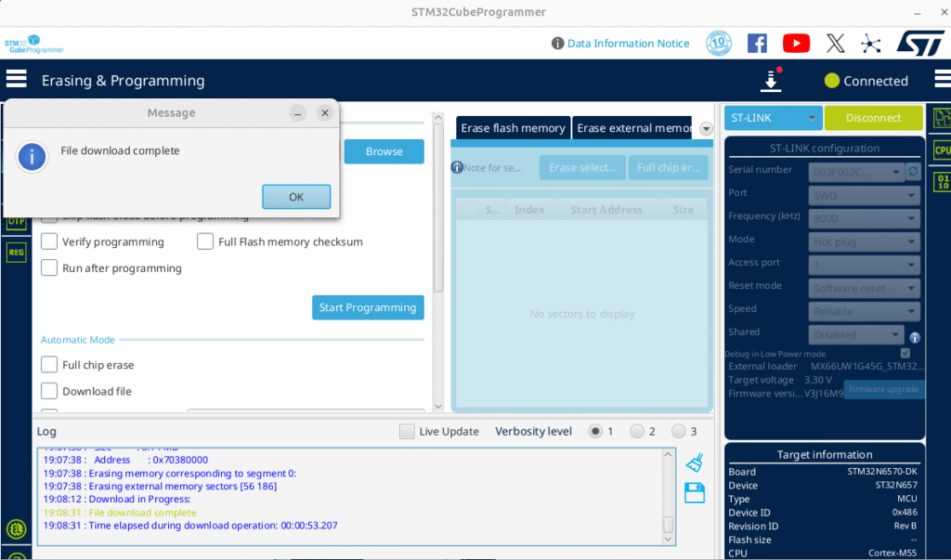This screenshot has height=560, width=951.
Task: Enable Verify programming
Action: [48, 241]
